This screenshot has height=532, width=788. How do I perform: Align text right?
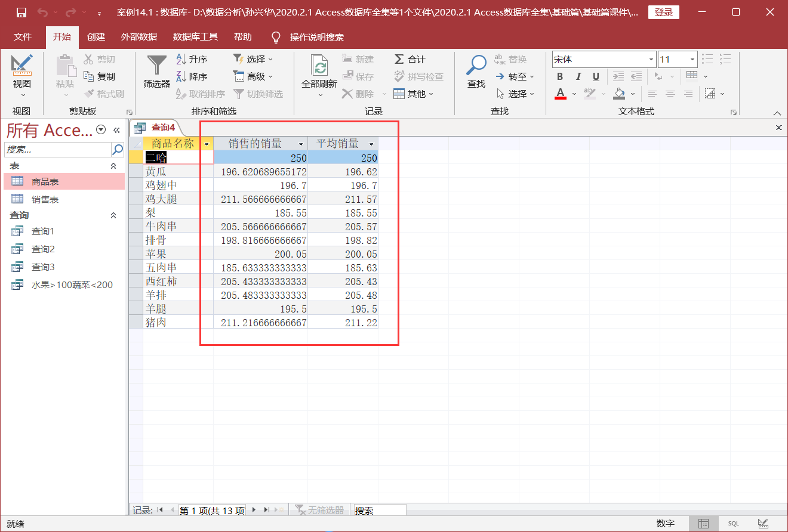(x=688, y=94)
